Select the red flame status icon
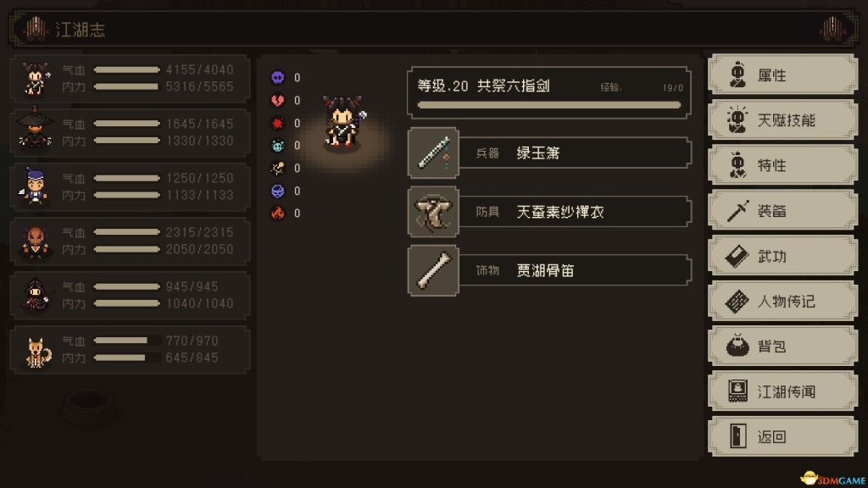This screenshot has width=868, height=488. (x=277, y=213)
